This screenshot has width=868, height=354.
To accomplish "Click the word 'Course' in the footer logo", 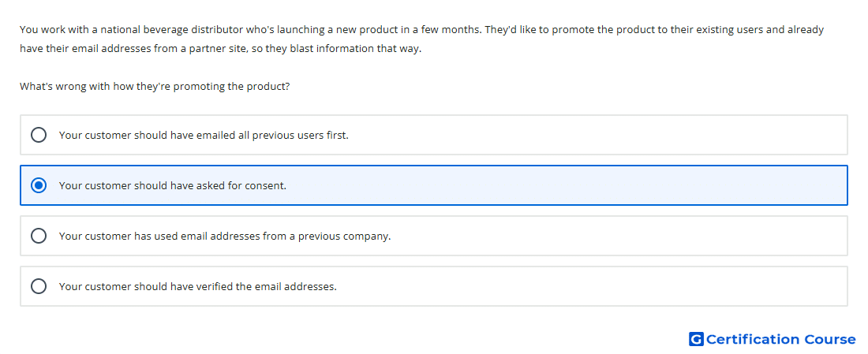I will pyautogui.click(x=830, y=339).
